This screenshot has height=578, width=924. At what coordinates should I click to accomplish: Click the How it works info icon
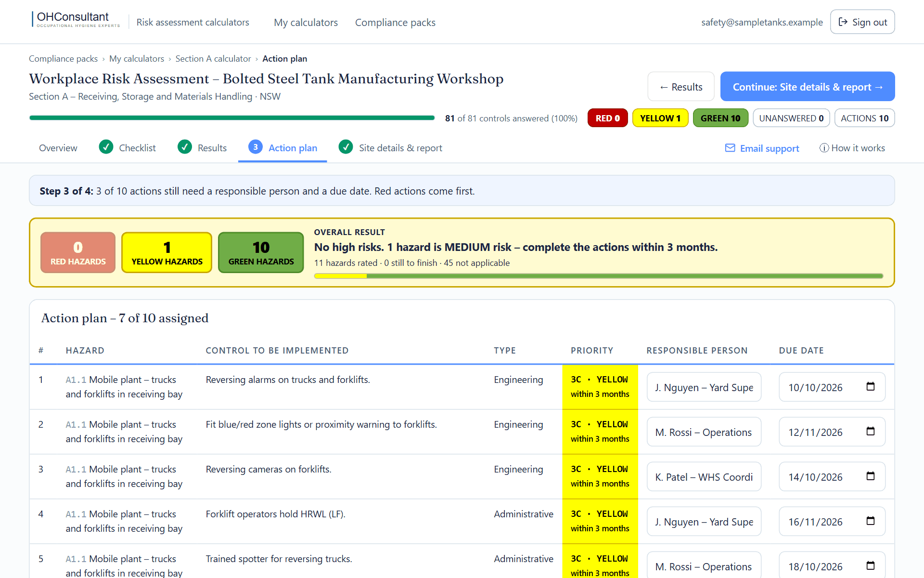click(x=824, y=148)
